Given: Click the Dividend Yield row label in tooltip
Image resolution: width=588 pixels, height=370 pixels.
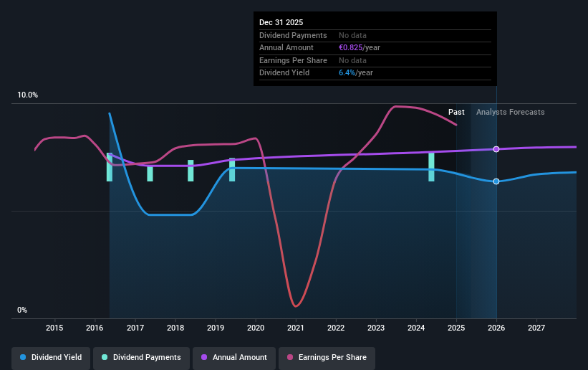Looking at the screenshot, I should pyautogui.click(x=284, y=73).
